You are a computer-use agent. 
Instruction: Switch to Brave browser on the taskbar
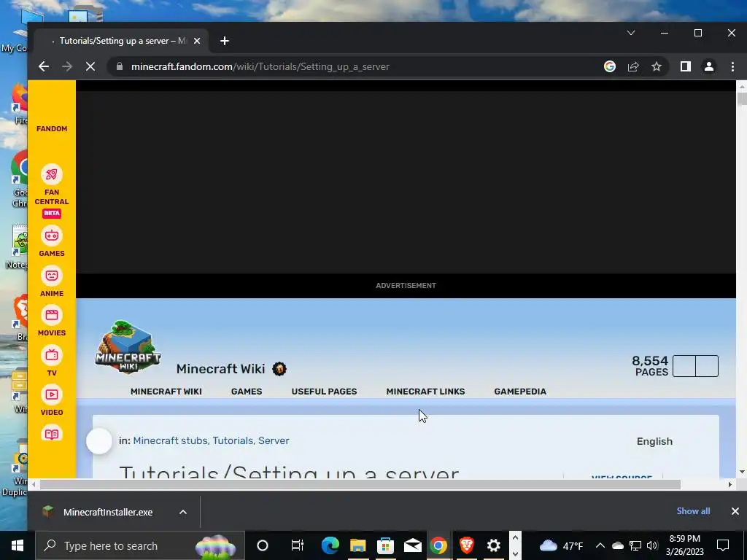coord(467,545)
